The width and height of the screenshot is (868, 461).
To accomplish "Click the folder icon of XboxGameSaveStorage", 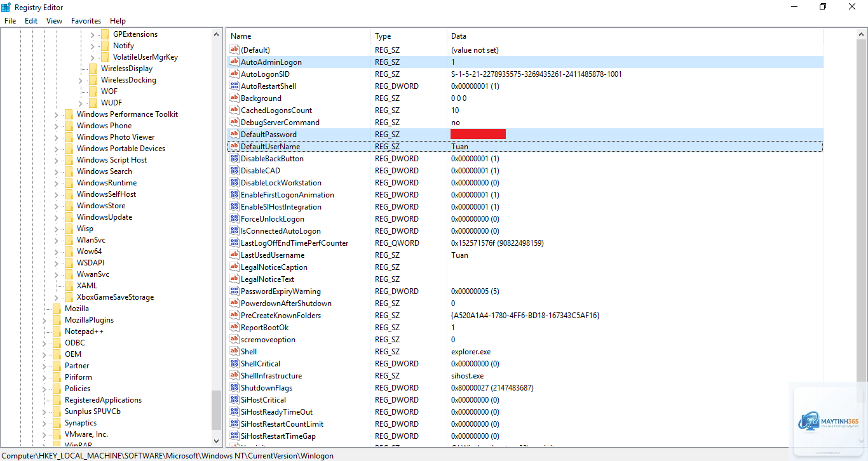I will pyautogui.click(x=69, y=297).
